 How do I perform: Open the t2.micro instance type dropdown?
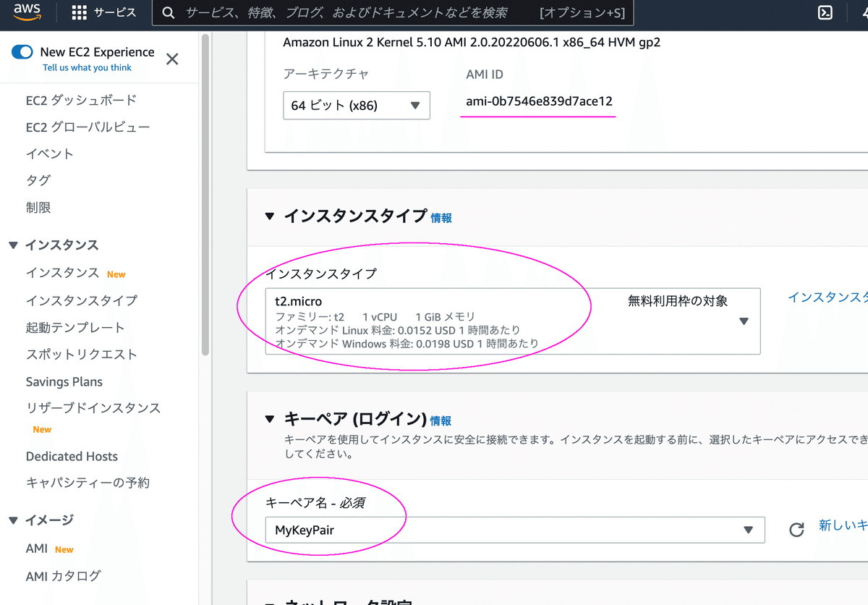[513, 321]
